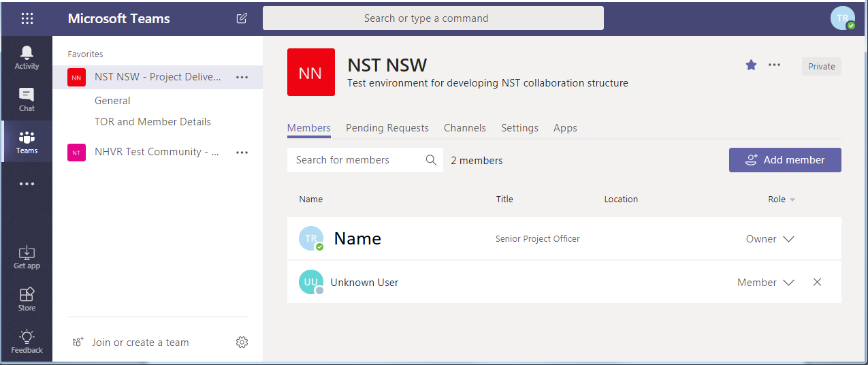Click the search box in the title bar
The width and height of the screenshot is (868, 365).
(x=433, y=18)
